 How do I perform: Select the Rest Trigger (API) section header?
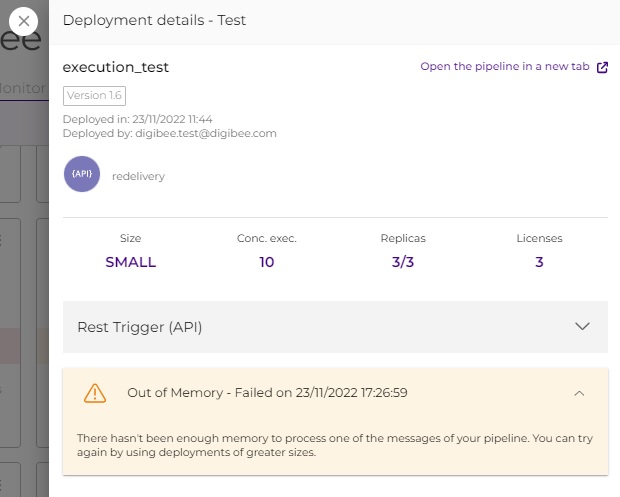click(140, 327)
